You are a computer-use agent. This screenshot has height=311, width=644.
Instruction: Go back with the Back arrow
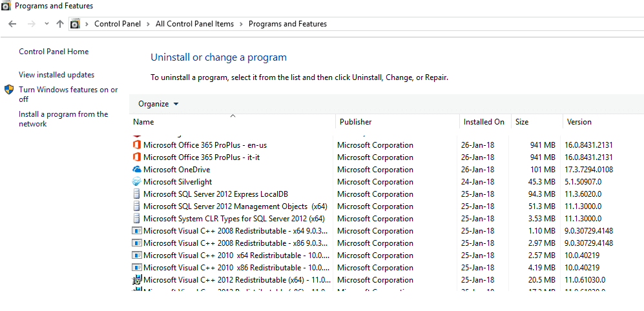tap(12, 24)
